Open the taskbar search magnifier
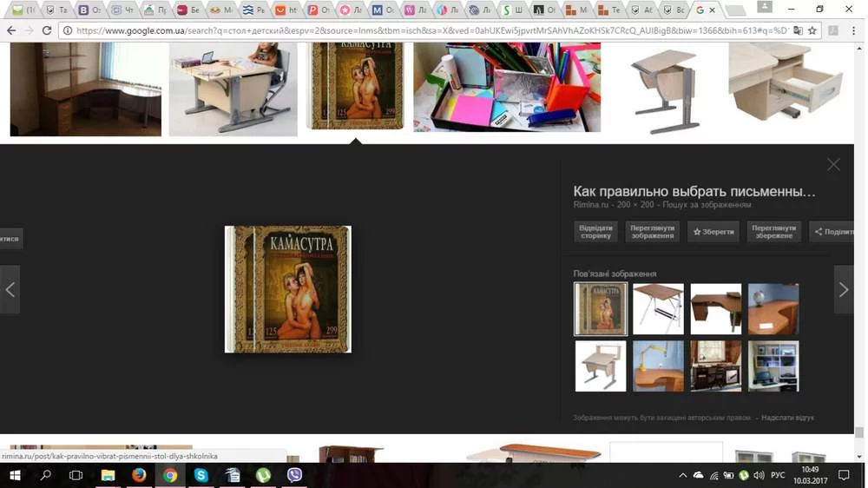Image resolution: width=868 pixels, height=488 pixels. click(46, 475)
